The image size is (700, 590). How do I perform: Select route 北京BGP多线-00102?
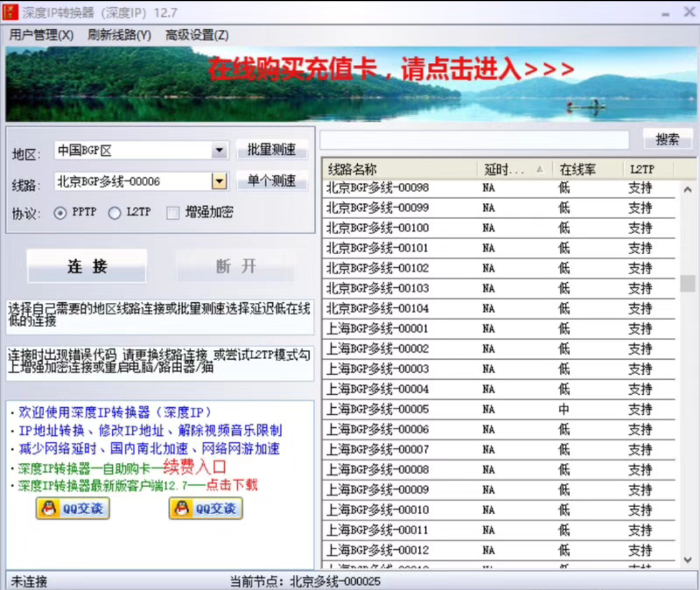tap(498, 268)
